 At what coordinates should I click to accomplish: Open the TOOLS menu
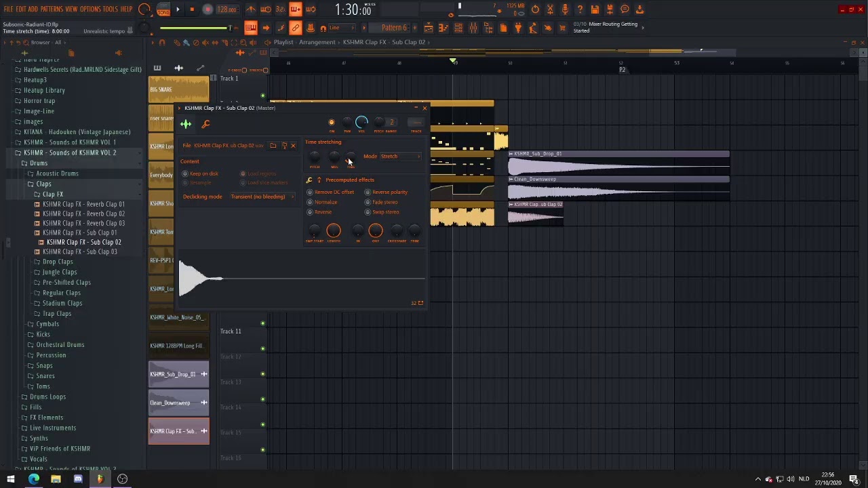[111, 9]
